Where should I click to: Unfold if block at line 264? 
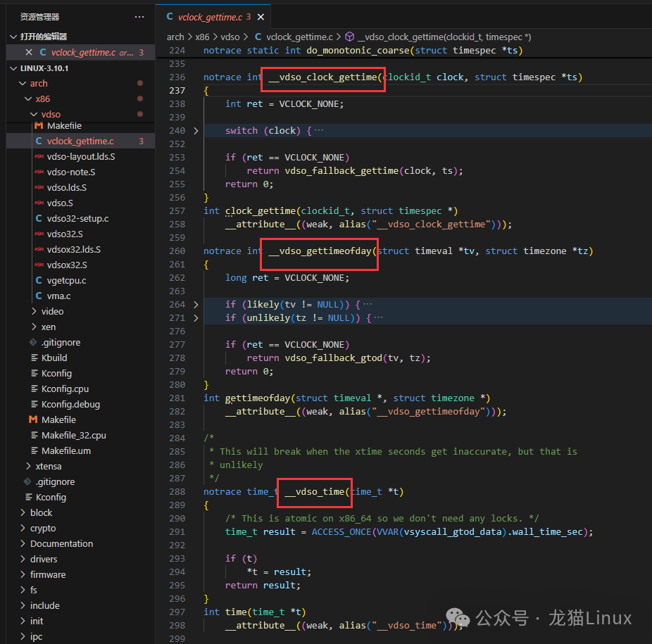(196, 304)
